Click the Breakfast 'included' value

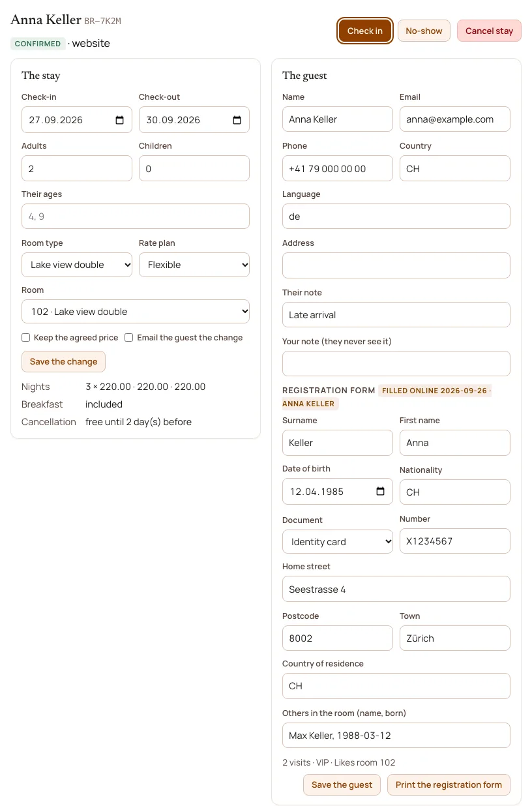[104, 404]
